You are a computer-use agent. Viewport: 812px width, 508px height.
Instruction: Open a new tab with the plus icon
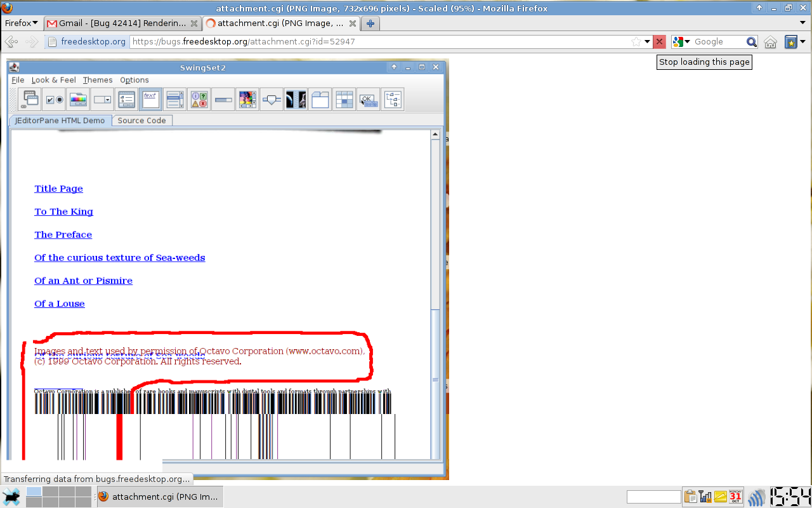click(x=370, y=23)
